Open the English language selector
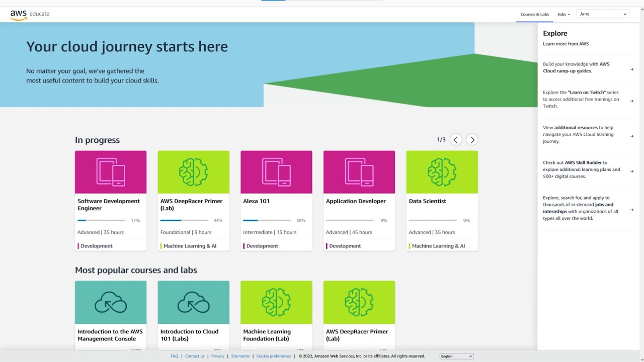Image resolution: width=644 pixels, height=362 pixels. 456,356
